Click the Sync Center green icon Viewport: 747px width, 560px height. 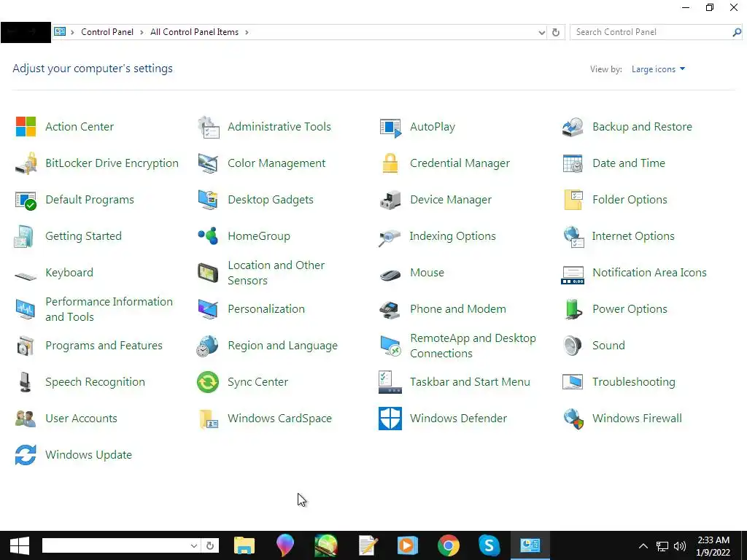click(x=208, y=382)
